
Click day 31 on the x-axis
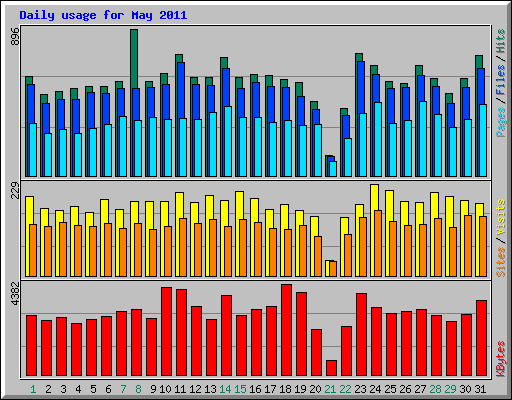(480, 389)
